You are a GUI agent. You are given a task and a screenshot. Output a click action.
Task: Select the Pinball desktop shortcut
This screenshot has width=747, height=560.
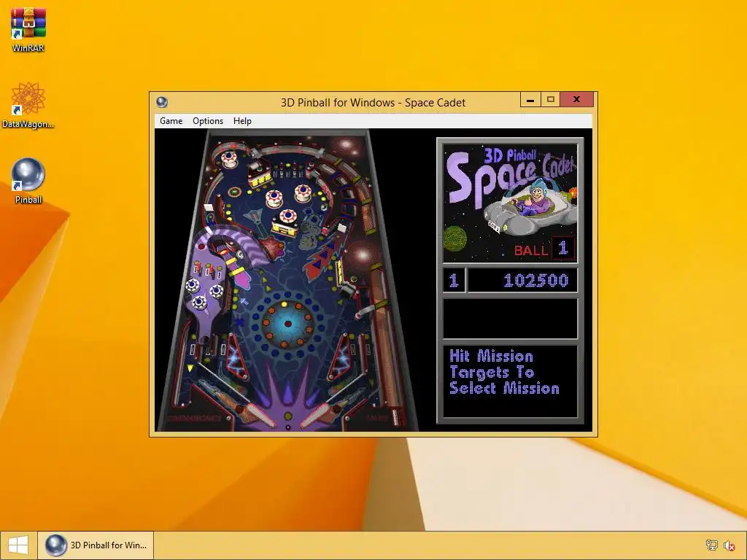28,181
